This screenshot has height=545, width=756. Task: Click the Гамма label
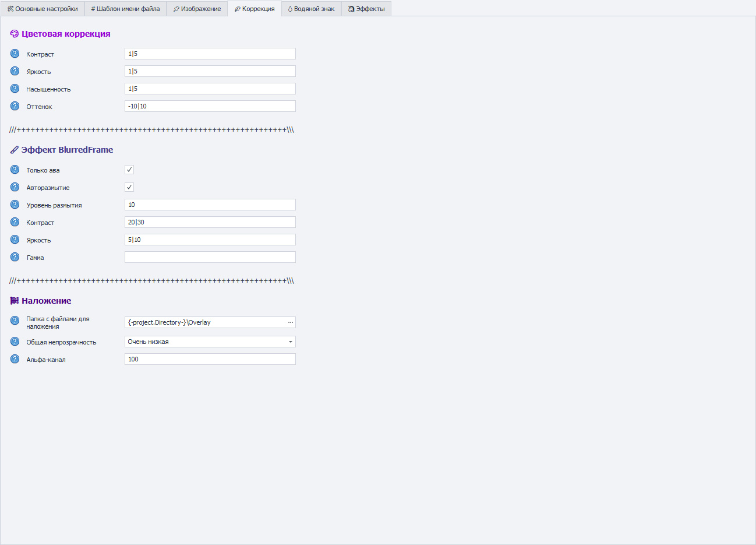point(35,258)
